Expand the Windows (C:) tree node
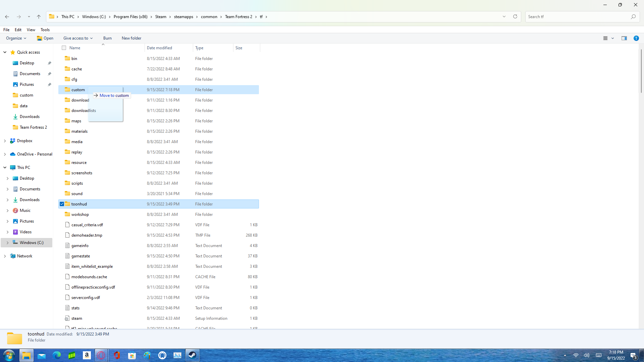Image resolution: width=644 pixels, height=362 pixels. 7,243
